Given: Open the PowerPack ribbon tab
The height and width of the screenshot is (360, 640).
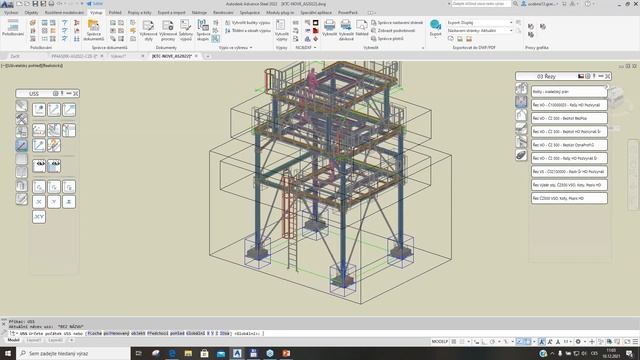Looking at the screenshot, I should (348, 13).
